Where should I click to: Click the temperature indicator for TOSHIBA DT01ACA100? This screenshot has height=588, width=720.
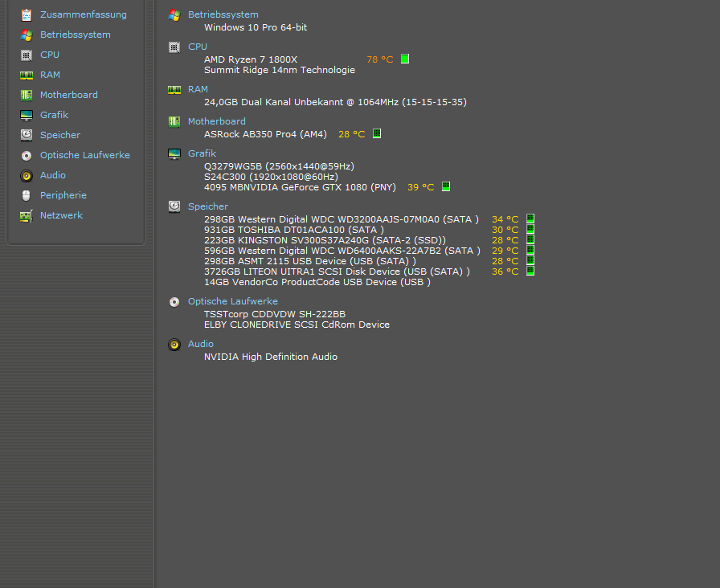tap(530, 229)
